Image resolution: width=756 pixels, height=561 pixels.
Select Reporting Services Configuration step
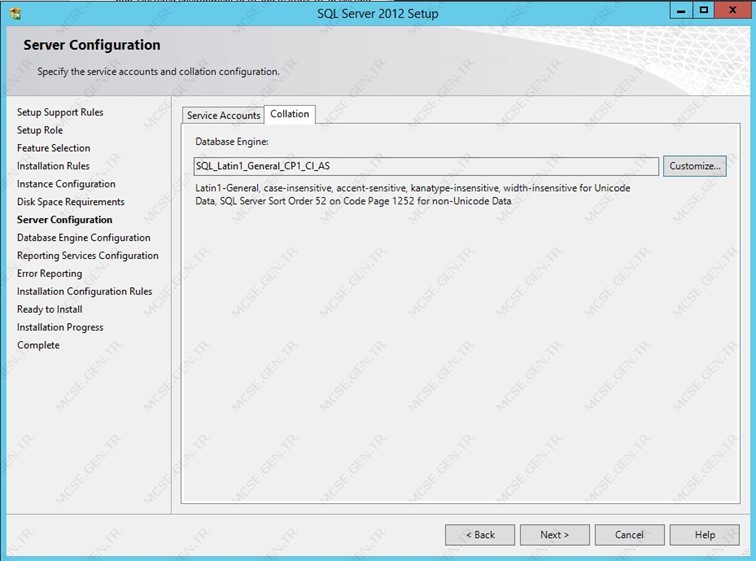point(88,255)
